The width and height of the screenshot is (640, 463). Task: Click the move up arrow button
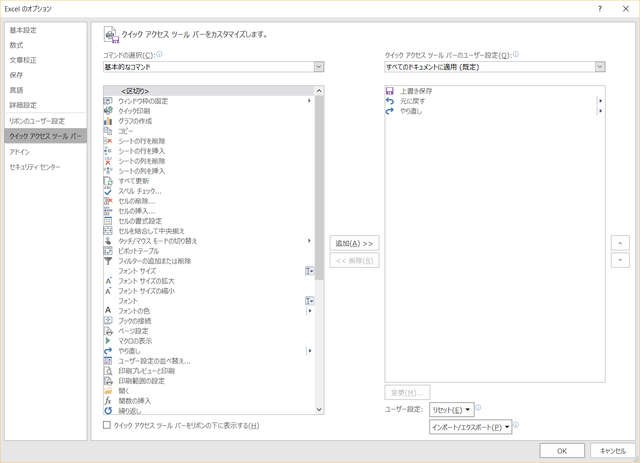tap(620, 243)
